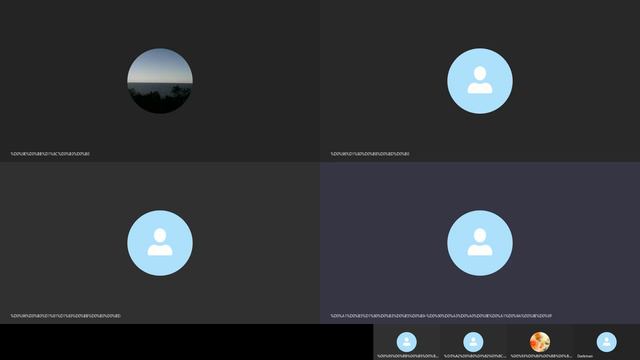Click the name label under the flower avatar thumbnail
Screen dimensions: 640x360
(541, 356)
